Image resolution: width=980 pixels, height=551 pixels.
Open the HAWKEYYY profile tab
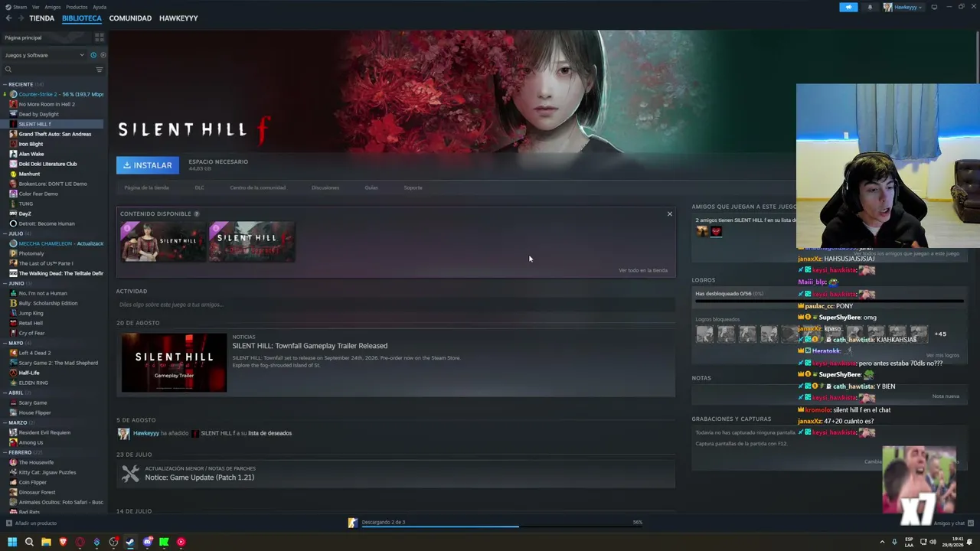tap(178, 18)
